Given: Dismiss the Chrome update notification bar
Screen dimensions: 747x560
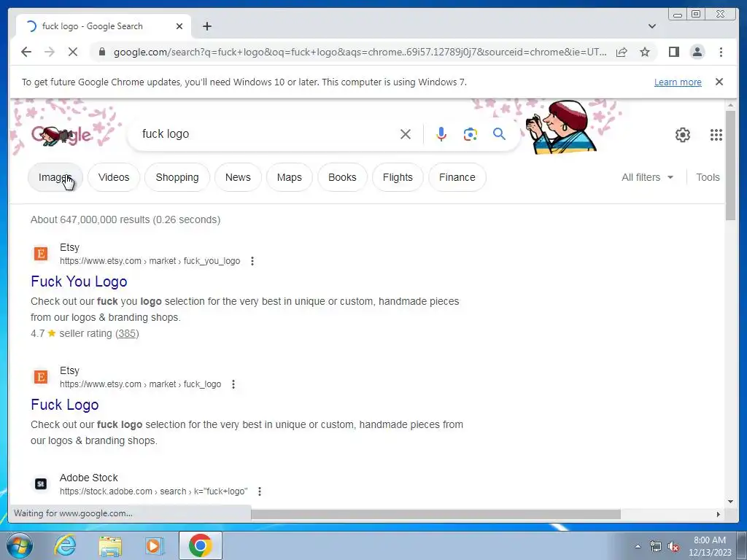Looking at the screenshot, I should [719, 82].
